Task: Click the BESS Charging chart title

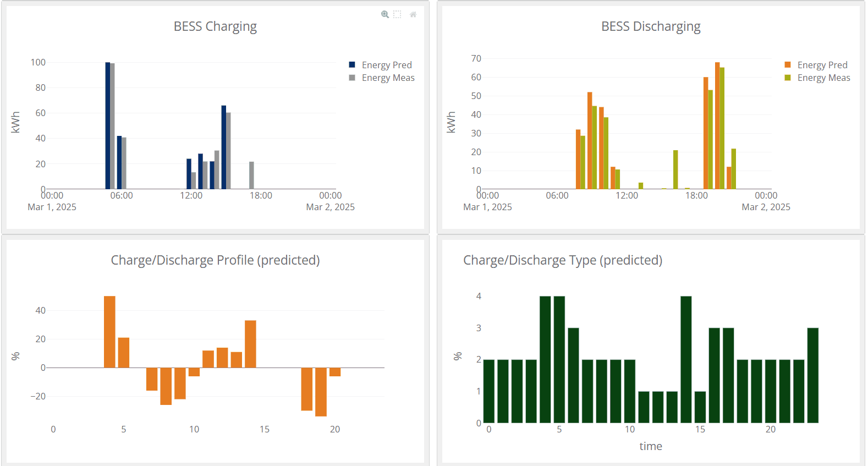Action: coord(215,26)
